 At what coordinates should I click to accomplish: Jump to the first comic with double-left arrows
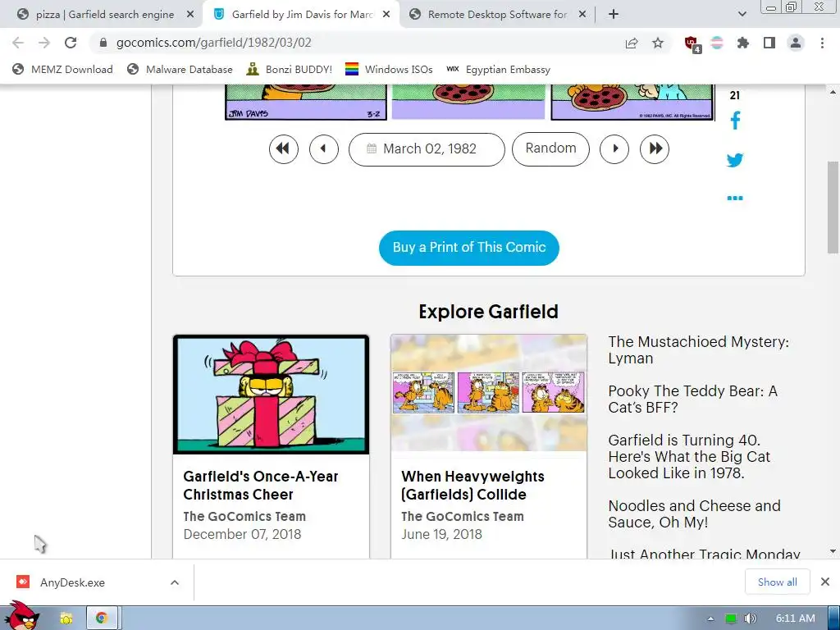[283, 149]
